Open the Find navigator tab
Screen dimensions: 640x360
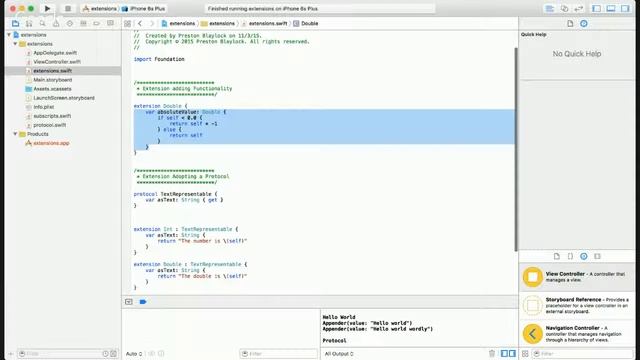(42, 24)
